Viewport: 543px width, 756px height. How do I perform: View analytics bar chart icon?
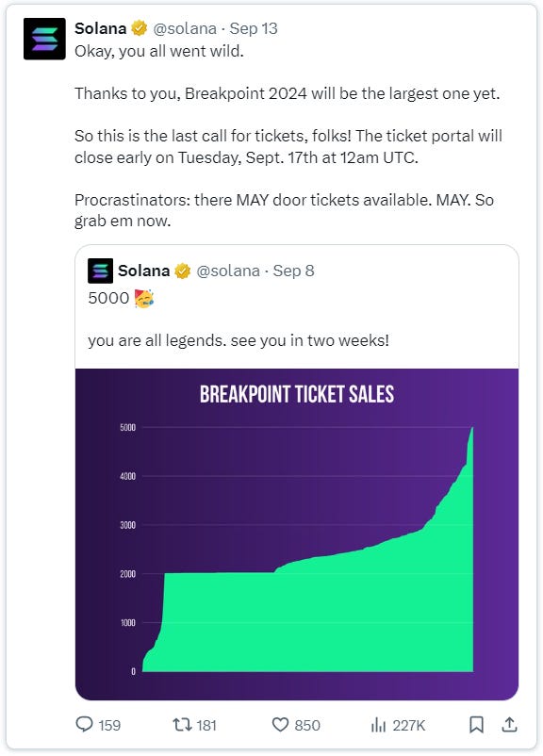pyautogui.click(x=379, y=724)
